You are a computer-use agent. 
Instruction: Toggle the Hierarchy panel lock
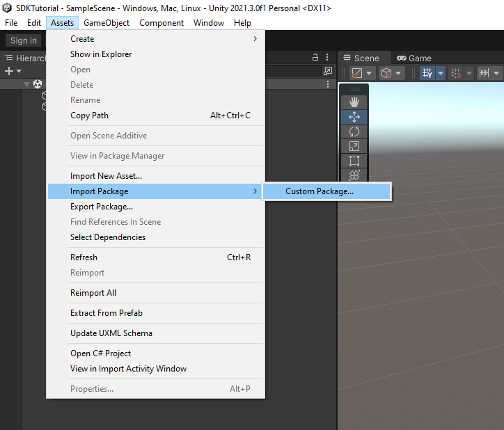[315, 58]
